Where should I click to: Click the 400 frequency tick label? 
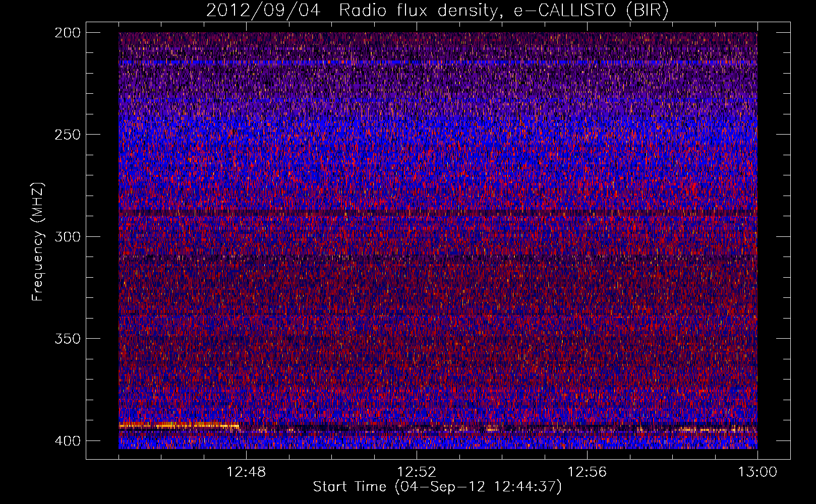(x=67, y=440)
